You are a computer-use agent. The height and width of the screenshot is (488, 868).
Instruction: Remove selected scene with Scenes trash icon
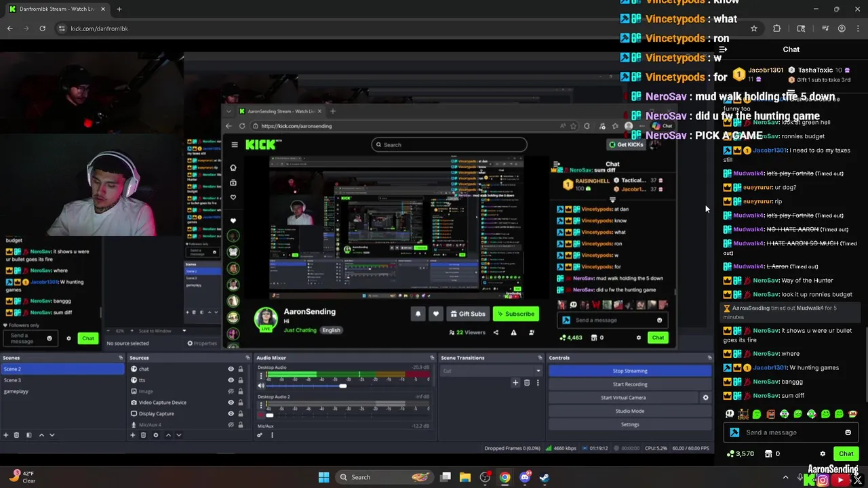[17, 435]
